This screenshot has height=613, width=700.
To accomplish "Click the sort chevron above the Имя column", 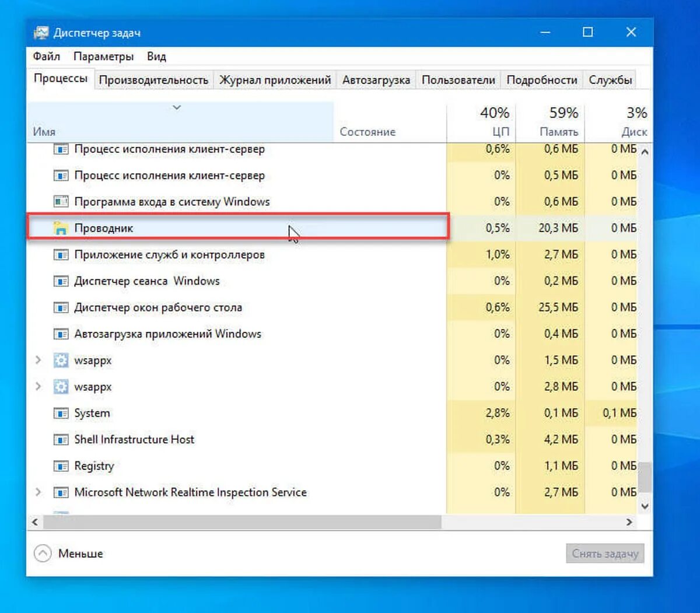I will coord(177,107).
